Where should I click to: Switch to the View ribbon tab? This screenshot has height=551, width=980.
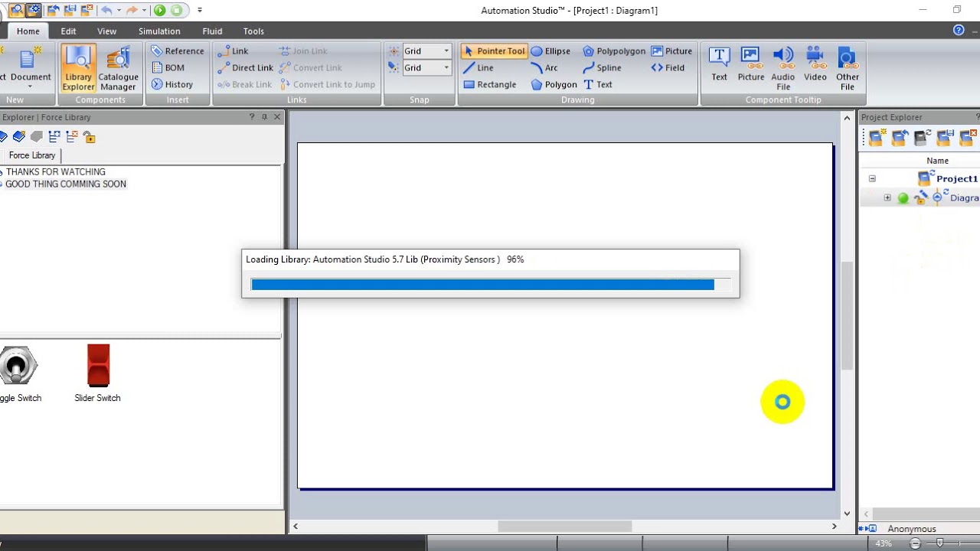coord(106,31)
